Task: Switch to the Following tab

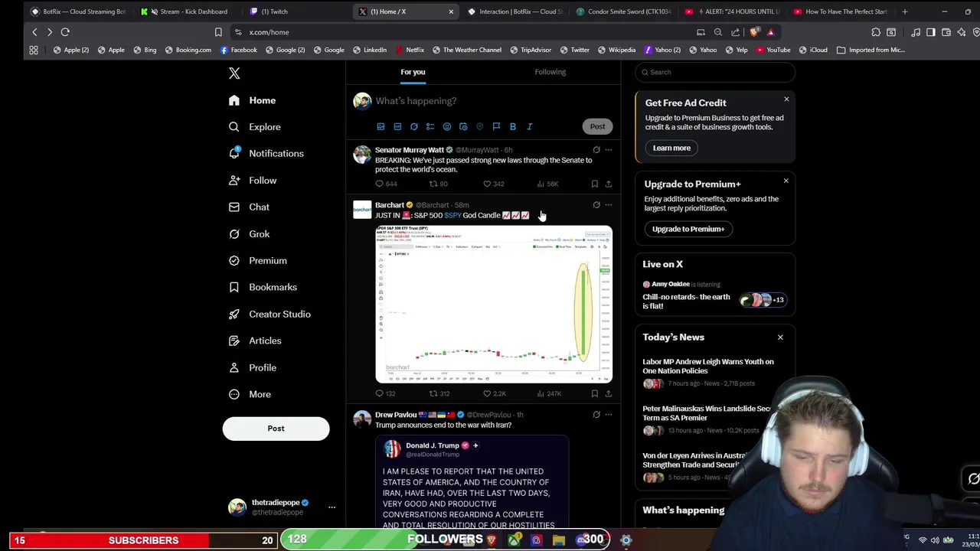Action: tap(550, 72)
